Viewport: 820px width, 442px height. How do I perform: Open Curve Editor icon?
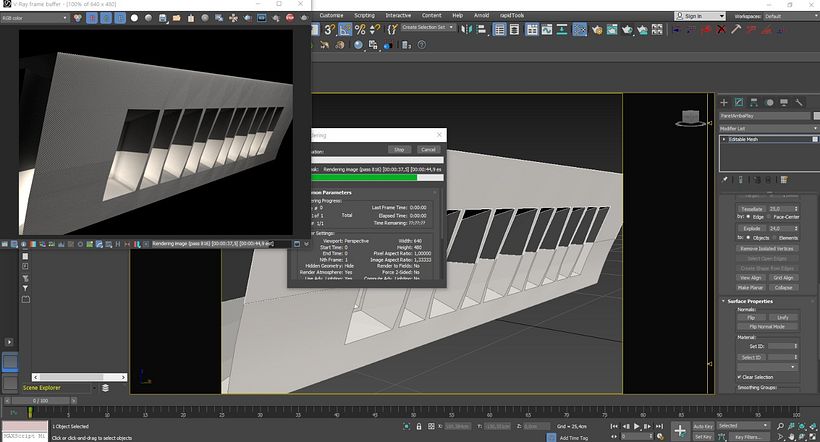coord(546,30)
